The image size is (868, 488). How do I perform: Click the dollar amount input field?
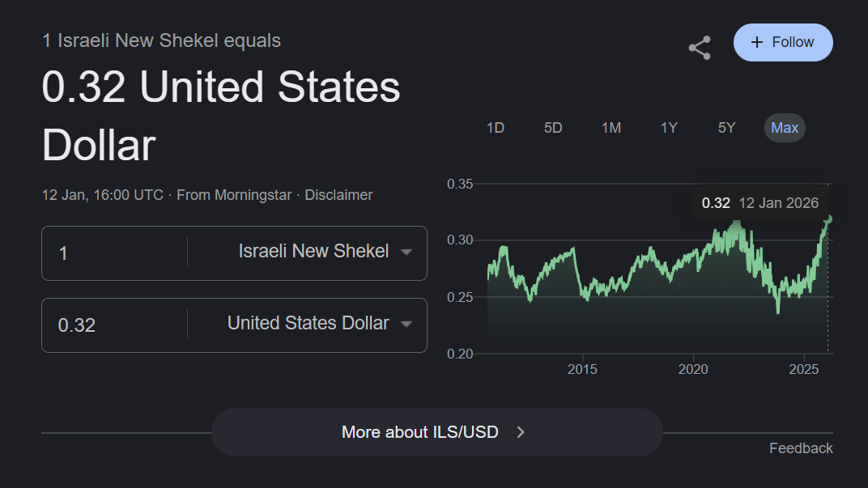[113, 325]
